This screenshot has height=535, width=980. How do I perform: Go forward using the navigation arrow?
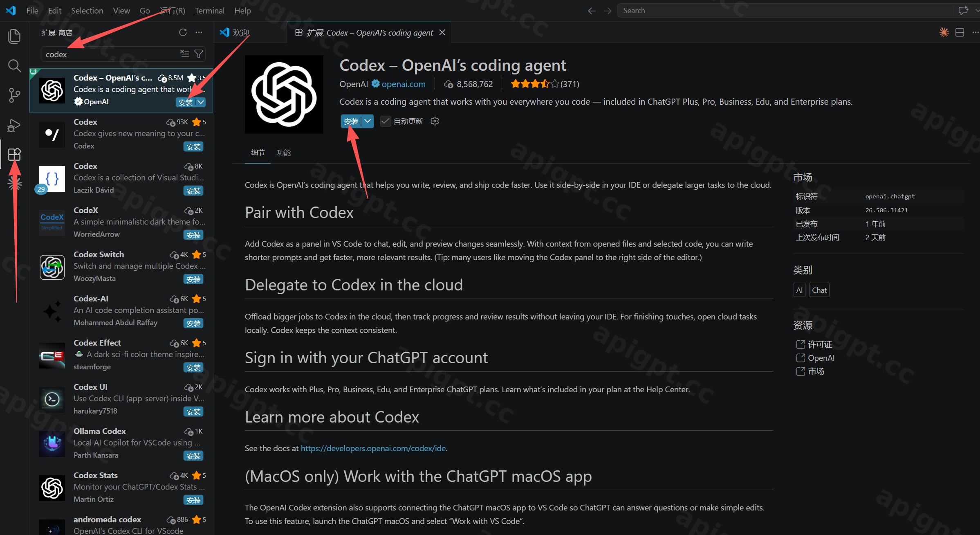tap(608, 11)
